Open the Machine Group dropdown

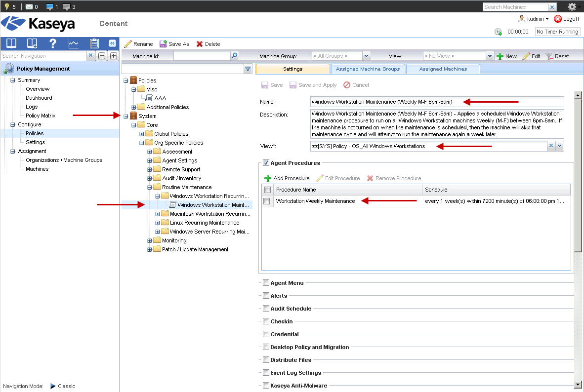pos(366,56)
